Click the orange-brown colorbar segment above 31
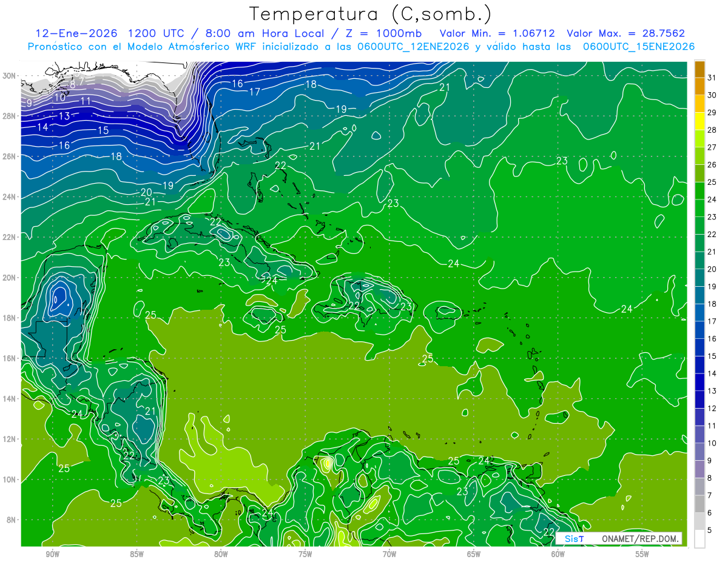728x562 pixels. click(699, 69)
